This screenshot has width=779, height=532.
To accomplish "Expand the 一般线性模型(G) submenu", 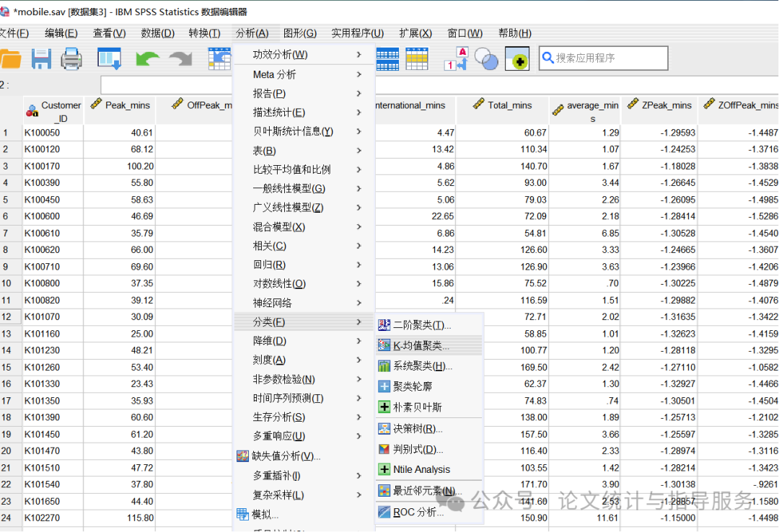I will tap(303, 188).
